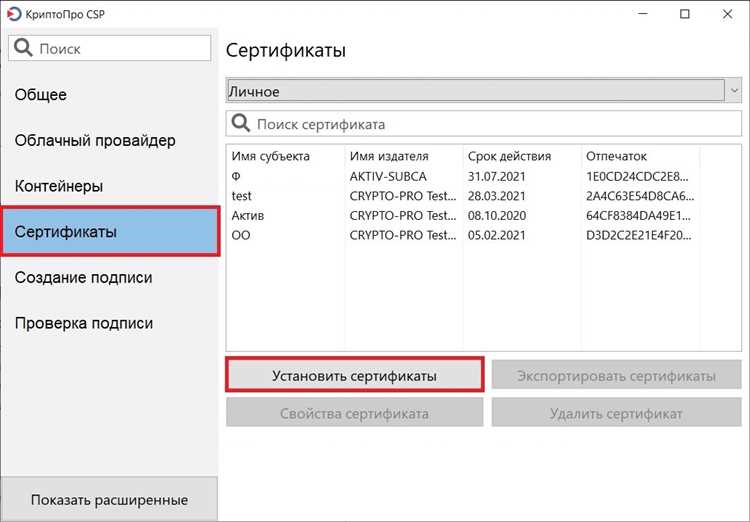Click the КриптоПро CSP logo icon
This screenshot has height=522, width=750.
click(x=13, y=14)
